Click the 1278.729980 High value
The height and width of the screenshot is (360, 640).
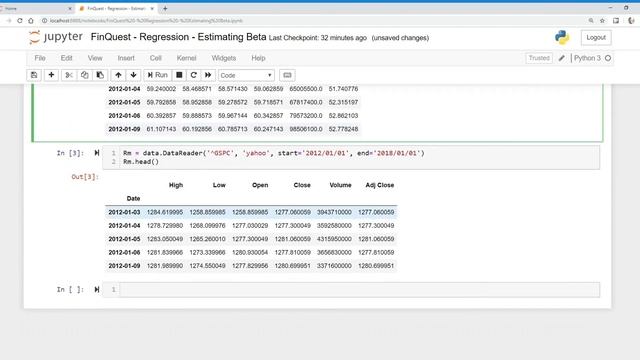pos(165,226)
